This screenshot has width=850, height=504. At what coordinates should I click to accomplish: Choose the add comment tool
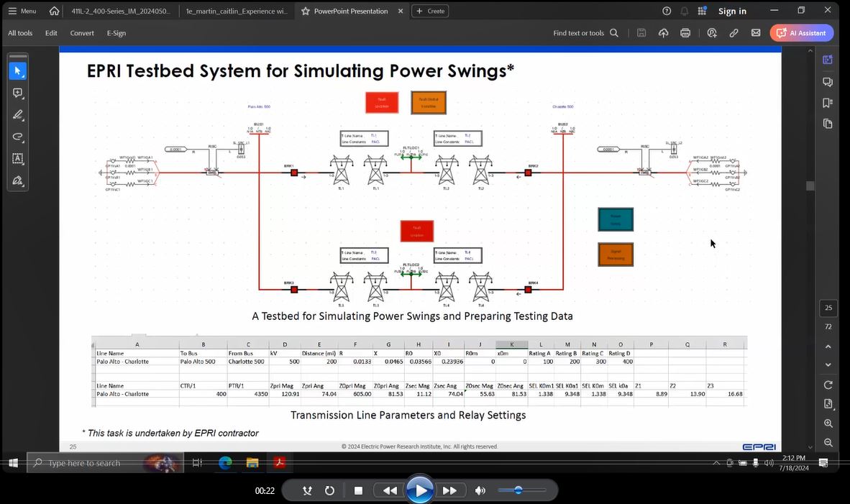[x=18, y=93]
